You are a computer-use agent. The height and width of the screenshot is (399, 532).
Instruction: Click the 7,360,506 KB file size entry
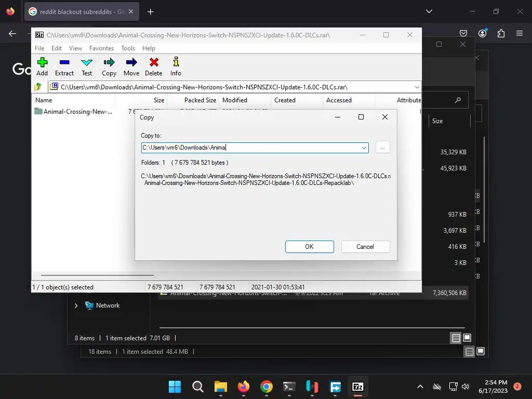(449, 293)
